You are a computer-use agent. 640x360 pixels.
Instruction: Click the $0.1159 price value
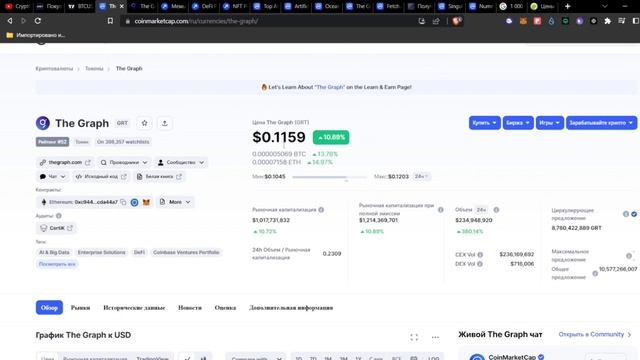click(x=279, y=137)
